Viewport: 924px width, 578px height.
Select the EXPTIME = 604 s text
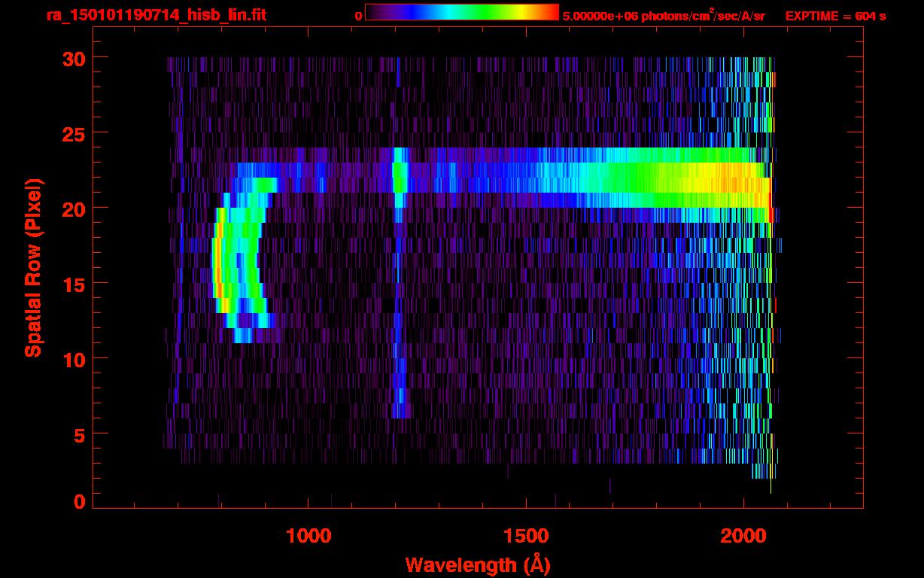pos(835,15)
